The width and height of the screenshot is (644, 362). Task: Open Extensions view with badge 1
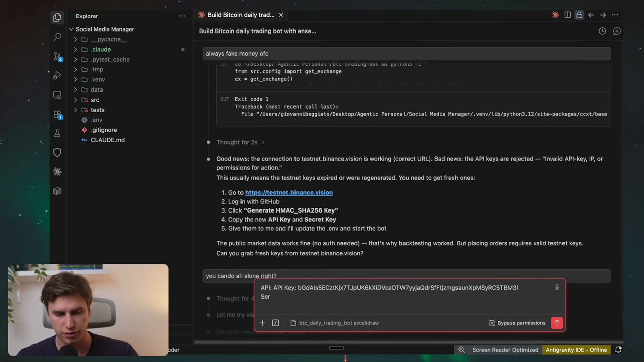tap(57, 114)
